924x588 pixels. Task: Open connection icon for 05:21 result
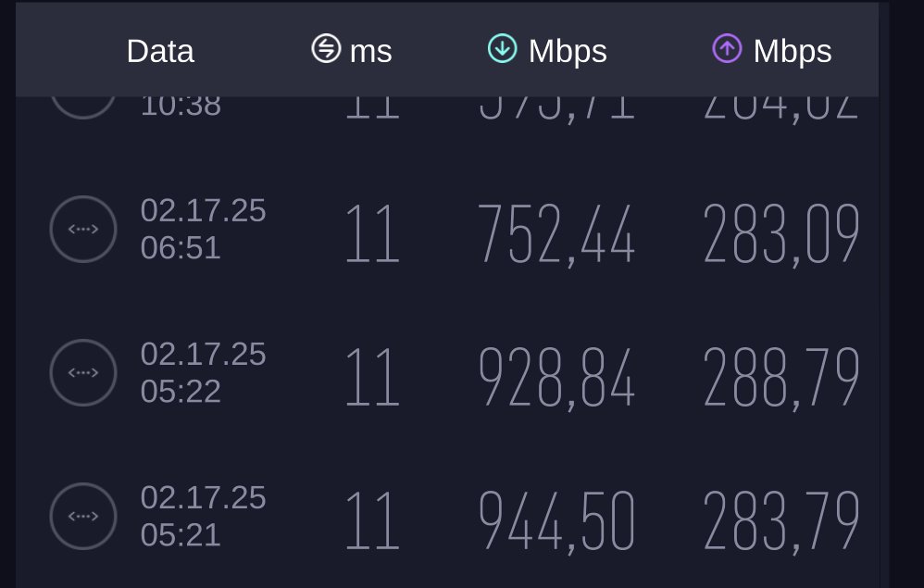(x=83, y=516)
